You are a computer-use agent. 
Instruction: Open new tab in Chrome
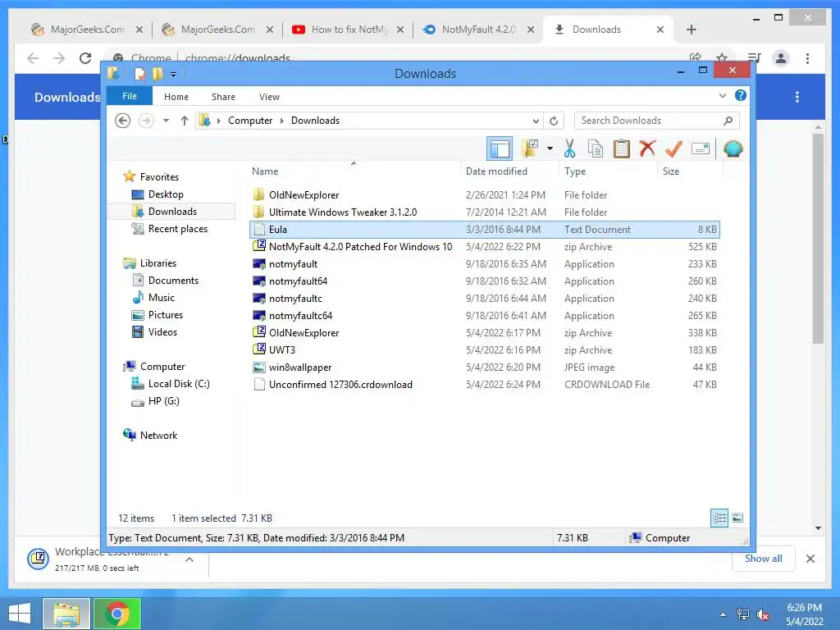691,30
